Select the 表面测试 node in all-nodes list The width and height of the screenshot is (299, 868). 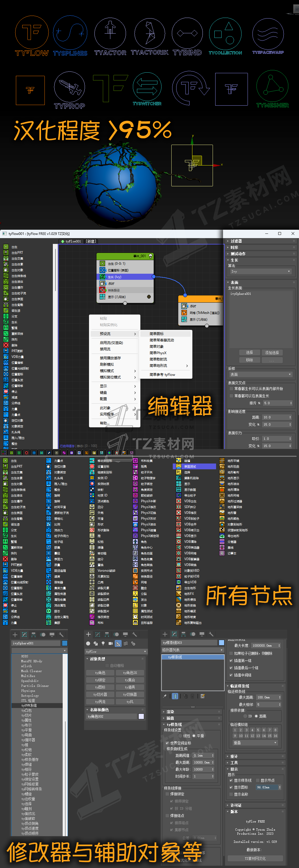coord(194,466)
